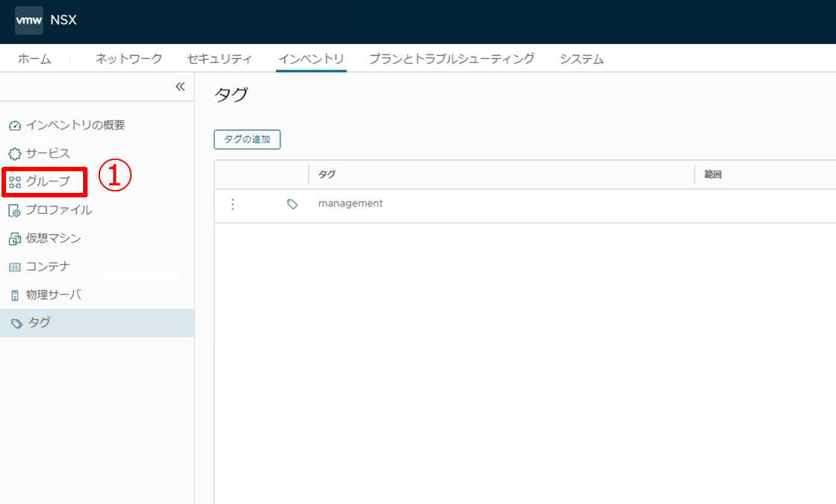Collapse the sidebar with double-chevron button
This screenshot has width=836, height=504.
(x=179, y=87)
